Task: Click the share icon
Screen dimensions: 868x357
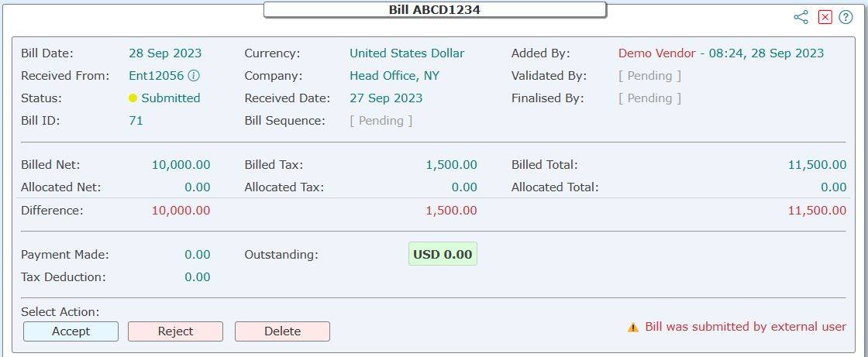Action: coord(801,18)
